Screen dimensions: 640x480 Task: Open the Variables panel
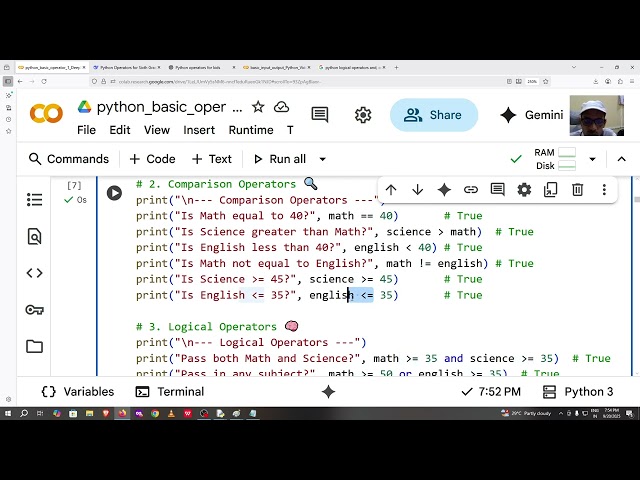[78, 392]
